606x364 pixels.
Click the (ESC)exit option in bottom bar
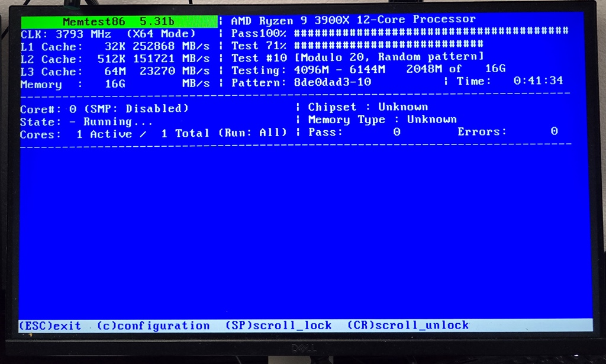pos(50,326)
